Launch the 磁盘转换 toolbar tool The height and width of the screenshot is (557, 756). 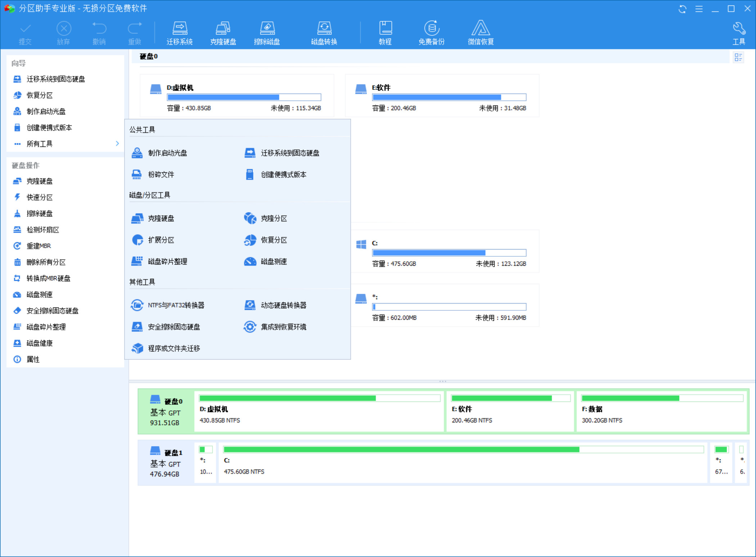[x=324, y=32]
